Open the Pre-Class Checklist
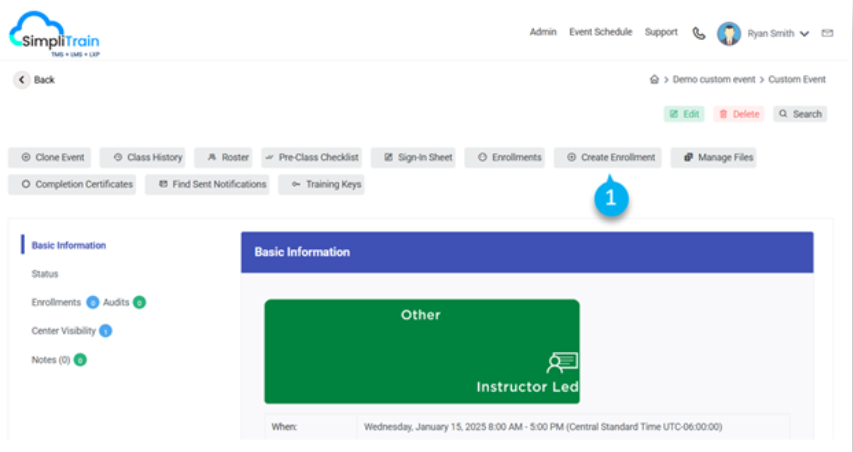 click(311, 158)
